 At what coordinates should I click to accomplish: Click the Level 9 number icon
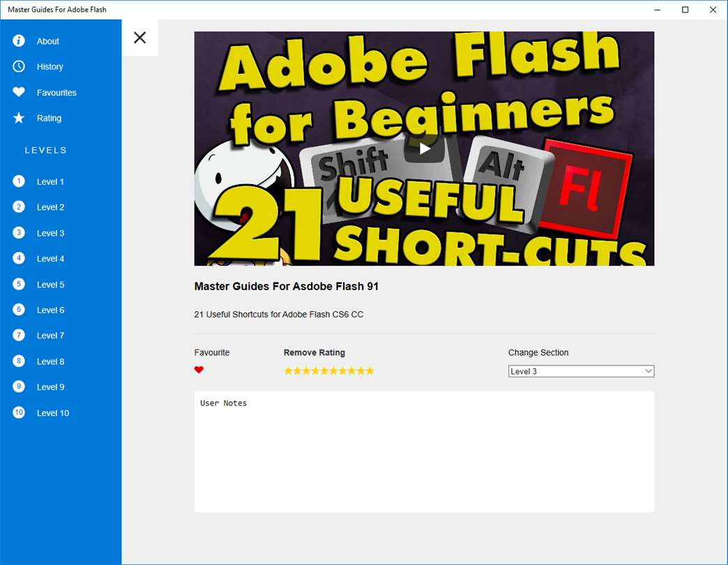point(19,386)
